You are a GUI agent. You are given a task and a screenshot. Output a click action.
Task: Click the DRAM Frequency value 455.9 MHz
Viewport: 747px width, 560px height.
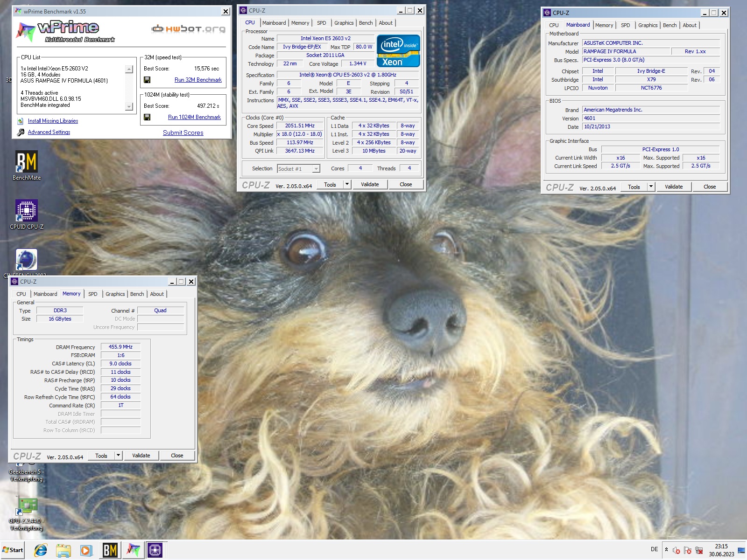pyautogui.click(x=120, y=347)
